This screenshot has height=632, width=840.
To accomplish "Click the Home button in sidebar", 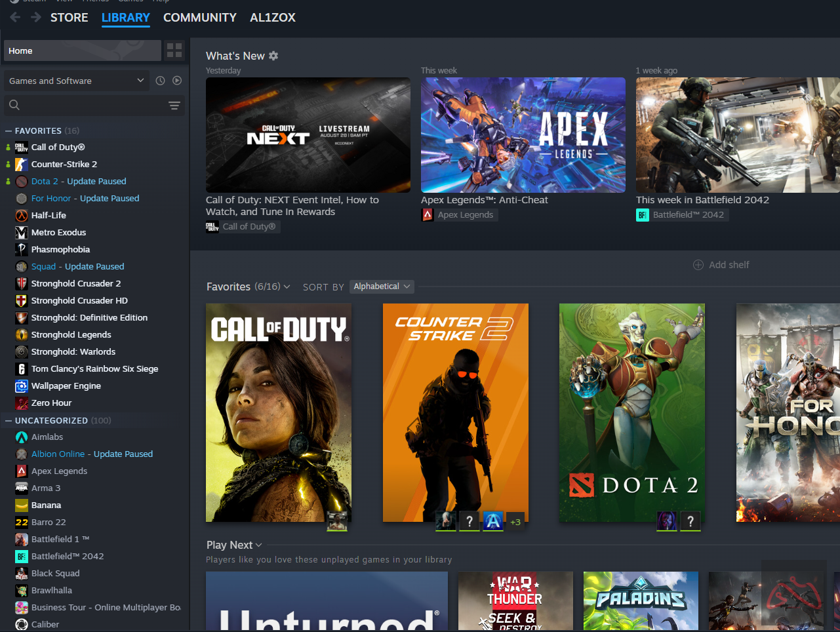I will 82,50.
